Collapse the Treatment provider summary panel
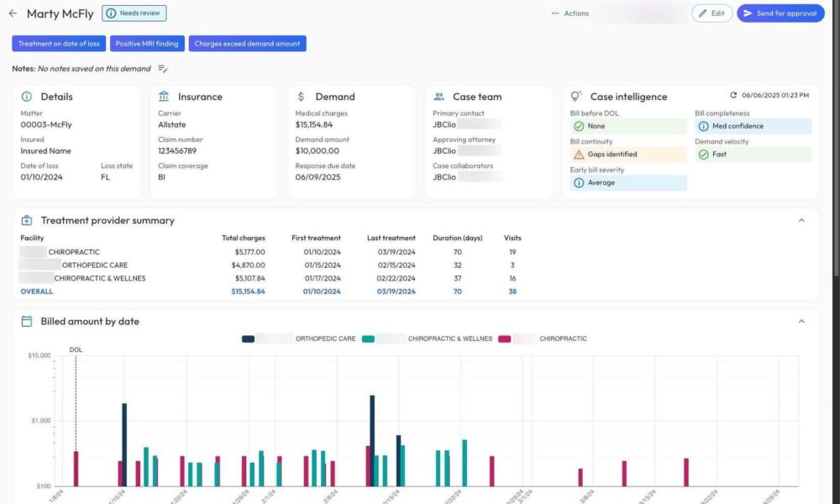The width and height of the screenshot is (840, 504). (801, 221)
